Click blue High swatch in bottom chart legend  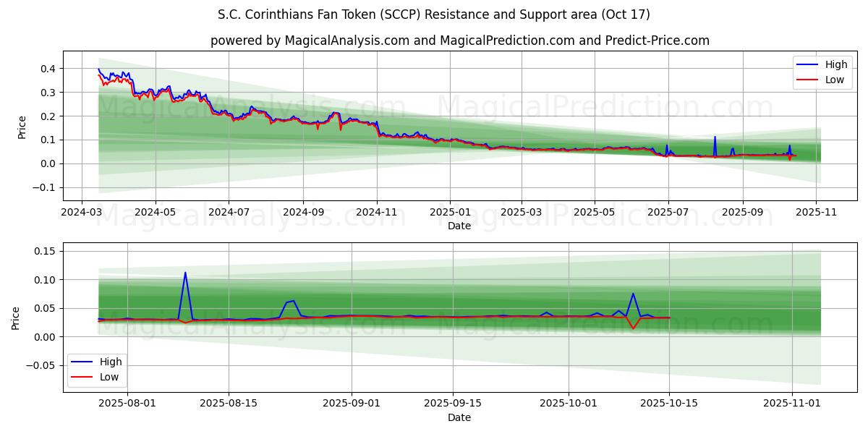click(x=82, y=362)
